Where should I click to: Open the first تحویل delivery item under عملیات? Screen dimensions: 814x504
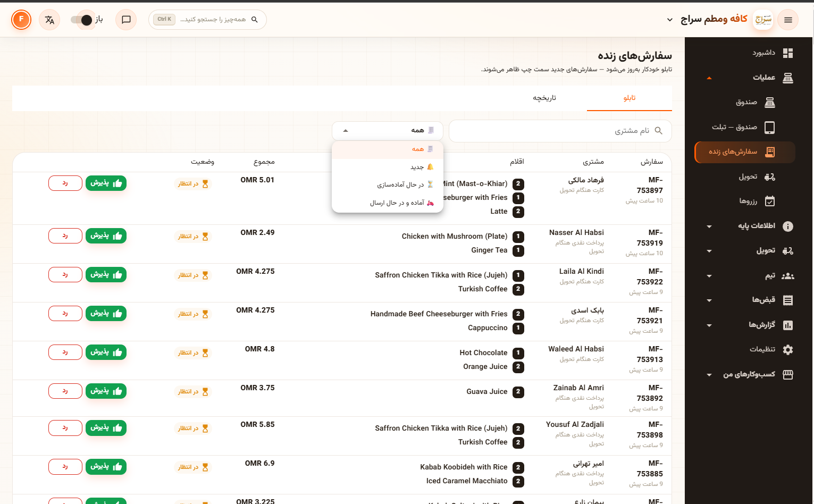click(x=744, y=177)
